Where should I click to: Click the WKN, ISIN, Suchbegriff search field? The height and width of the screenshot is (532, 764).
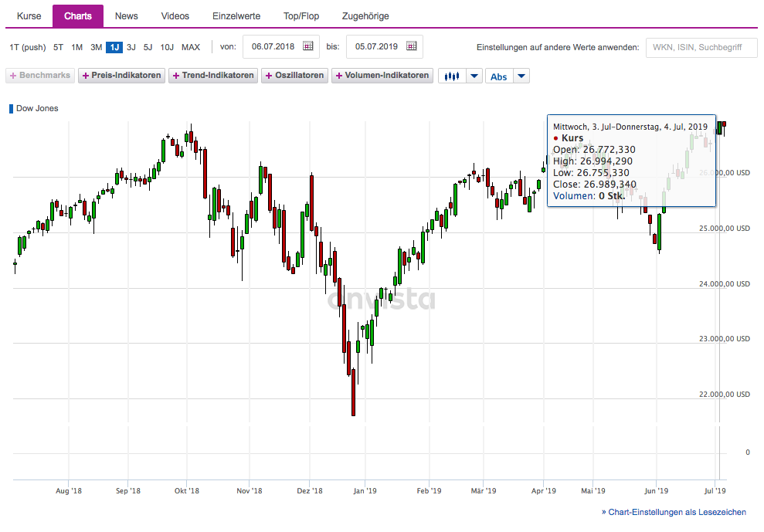[701, 47]
